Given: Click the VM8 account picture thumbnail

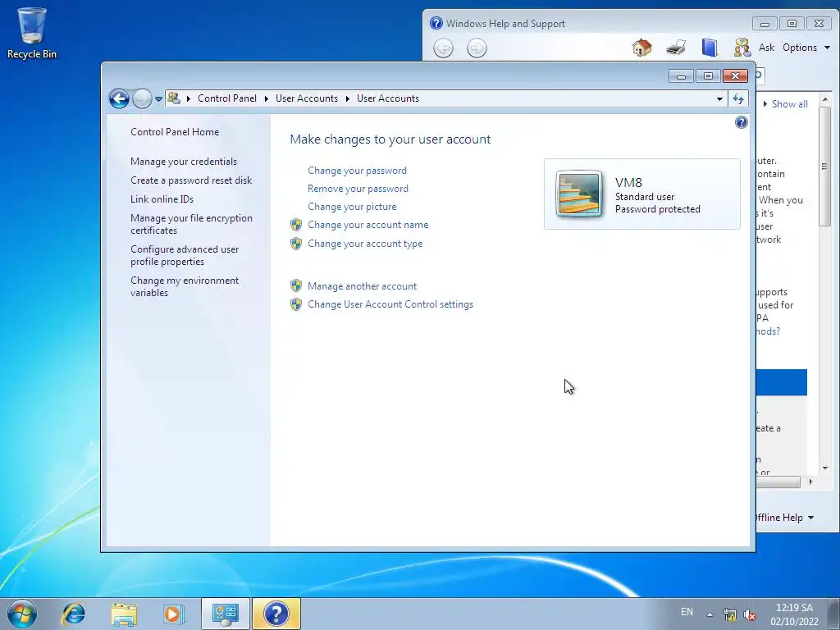Looking at the screenshot, I should tap(578, 194).
